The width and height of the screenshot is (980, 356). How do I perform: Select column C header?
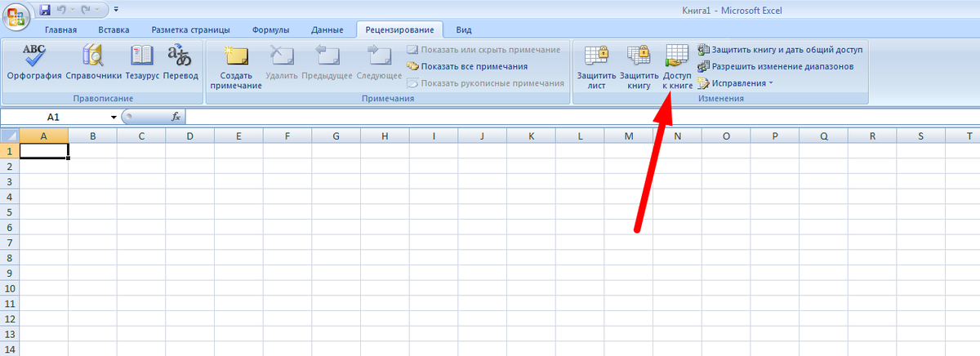pos(141,136)
